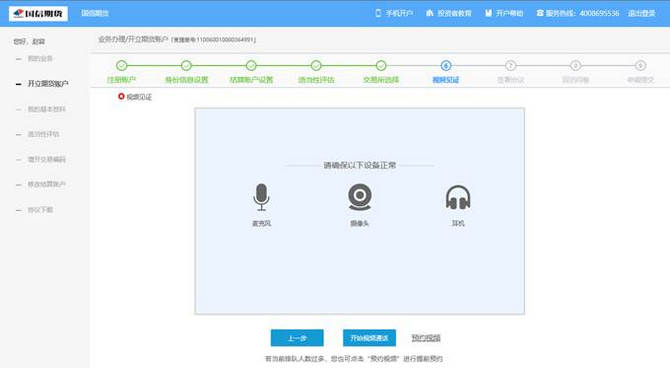This screenshot has height=368, width=670.
Task: Select current step 6 circle 视频见证
Action: [446, 65]
